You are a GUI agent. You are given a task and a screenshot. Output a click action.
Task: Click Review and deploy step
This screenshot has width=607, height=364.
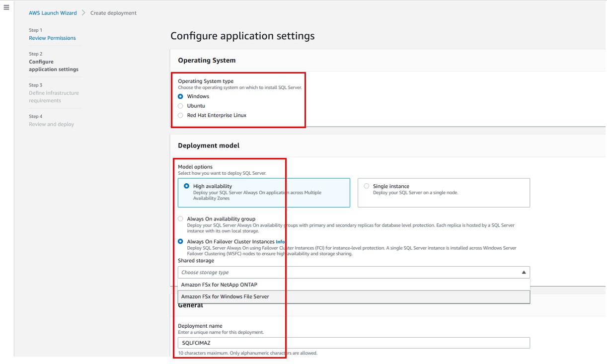click(51, 124)
